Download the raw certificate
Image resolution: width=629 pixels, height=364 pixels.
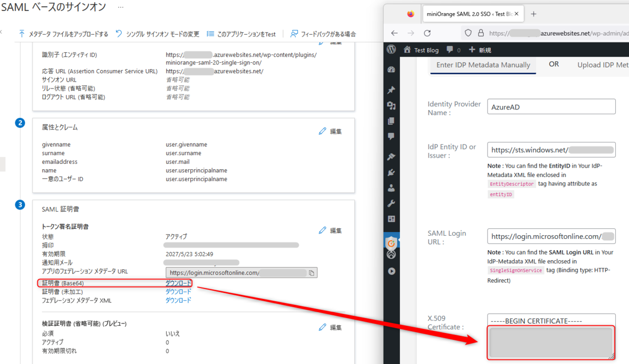pyautogui.click(x=178, y=292)
